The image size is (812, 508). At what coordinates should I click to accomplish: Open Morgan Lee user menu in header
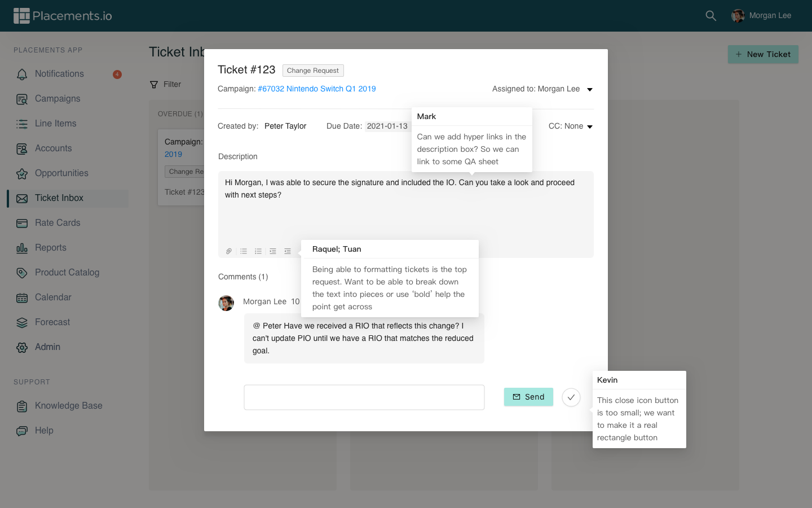[x=761, y=16]
